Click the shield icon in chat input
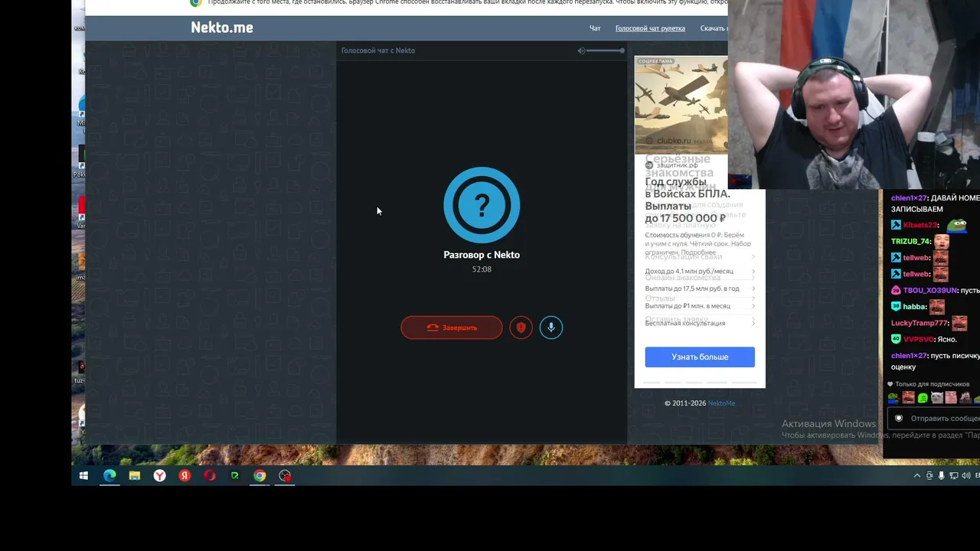The height and width of the screenshot is (551, 980). [899, 418]
